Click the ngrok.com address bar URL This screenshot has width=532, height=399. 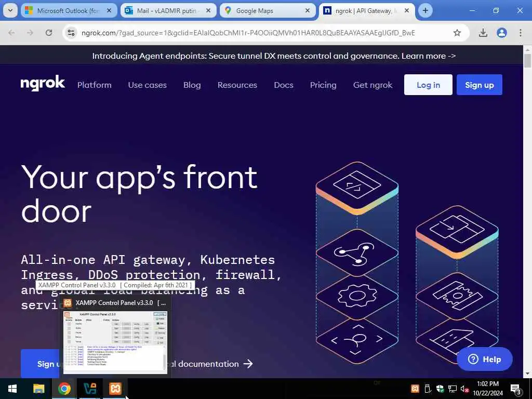click(248, 33)
